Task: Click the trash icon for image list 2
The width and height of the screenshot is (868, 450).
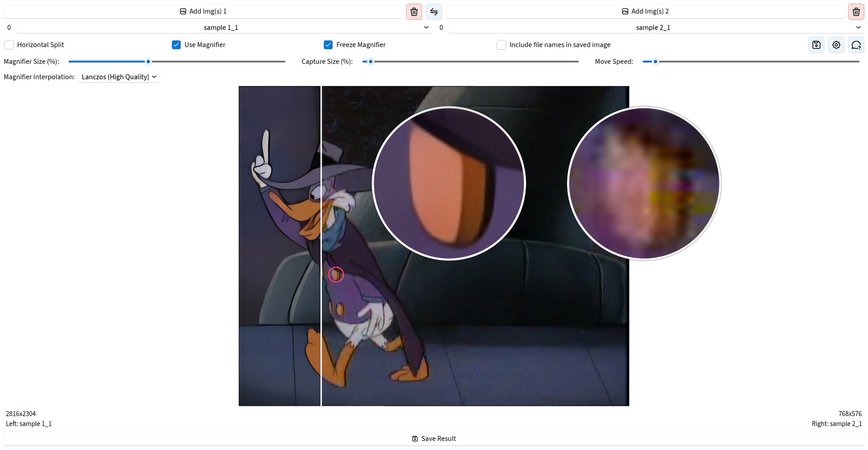Action: coord(856,12)
